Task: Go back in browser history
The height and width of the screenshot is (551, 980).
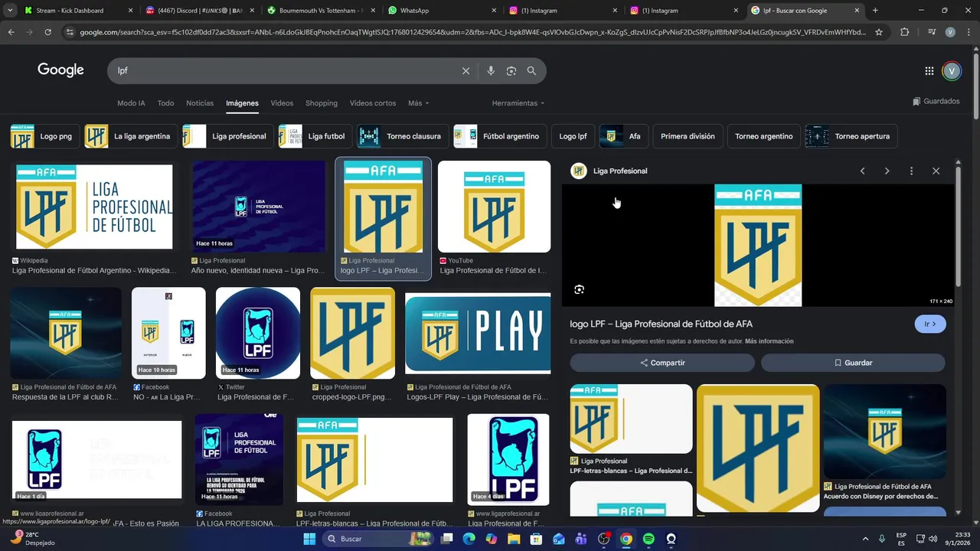Action: click(11, 32)
